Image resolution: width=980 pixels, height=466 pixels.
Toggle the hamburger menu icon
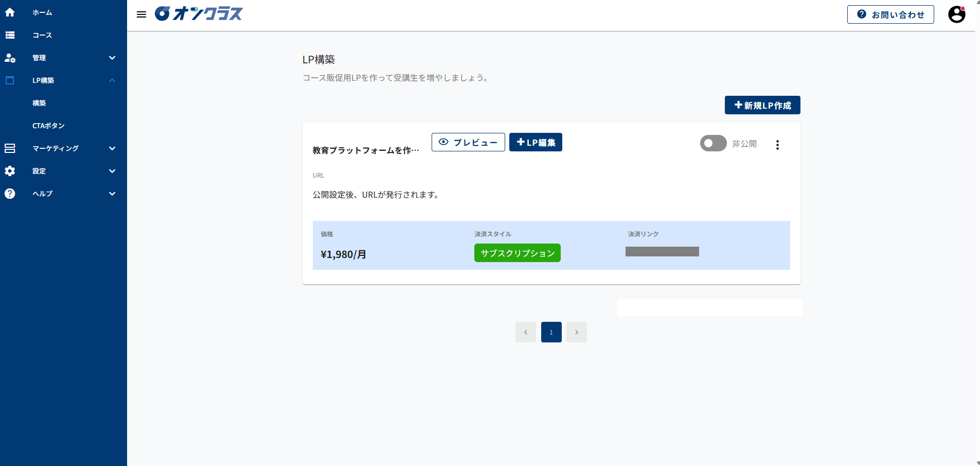pyautogui.click(x=141, y=14)
